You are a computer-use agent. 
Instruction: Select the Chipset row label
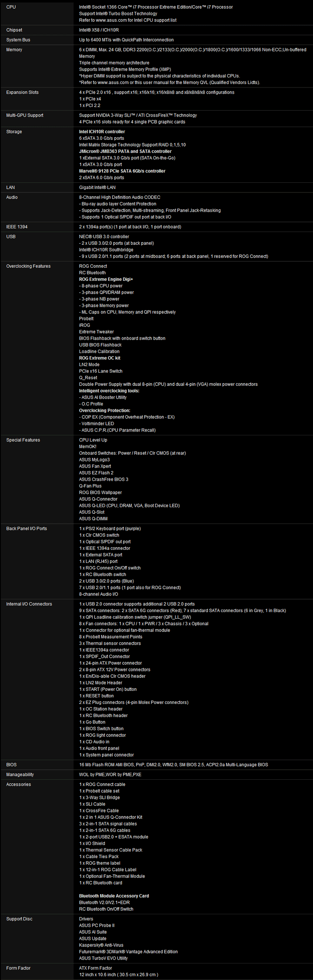pyautogui.click(x=14, y=30)
